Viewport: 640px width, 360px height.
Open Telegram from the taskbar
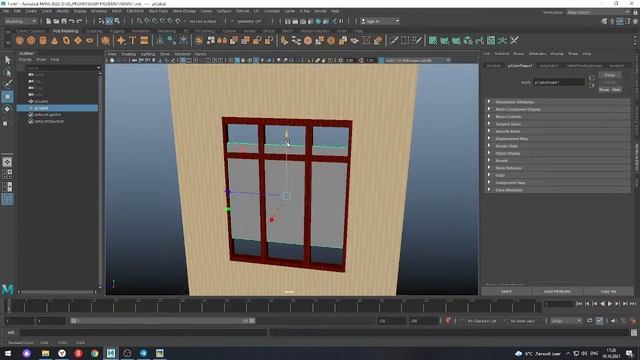144,353
